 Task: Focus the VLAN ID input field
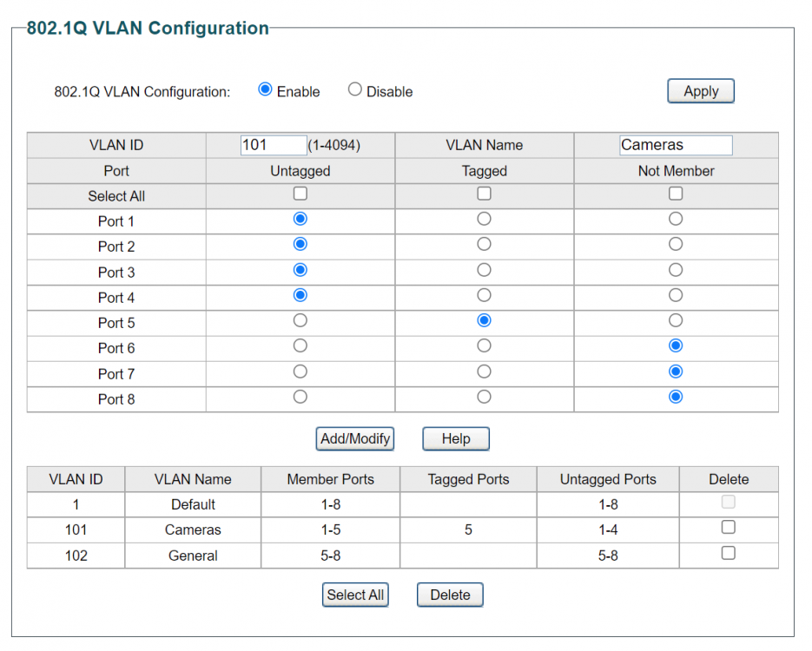274,145
